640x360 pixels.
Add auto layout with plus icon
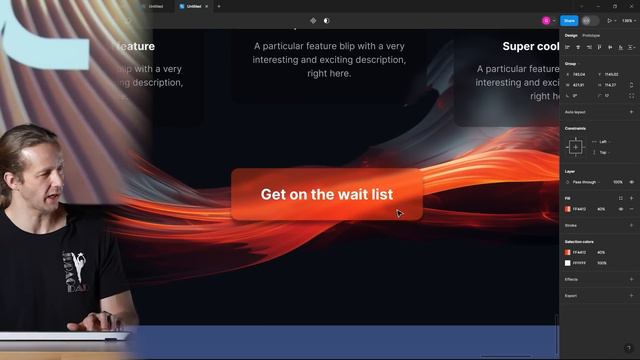point(631,112)
